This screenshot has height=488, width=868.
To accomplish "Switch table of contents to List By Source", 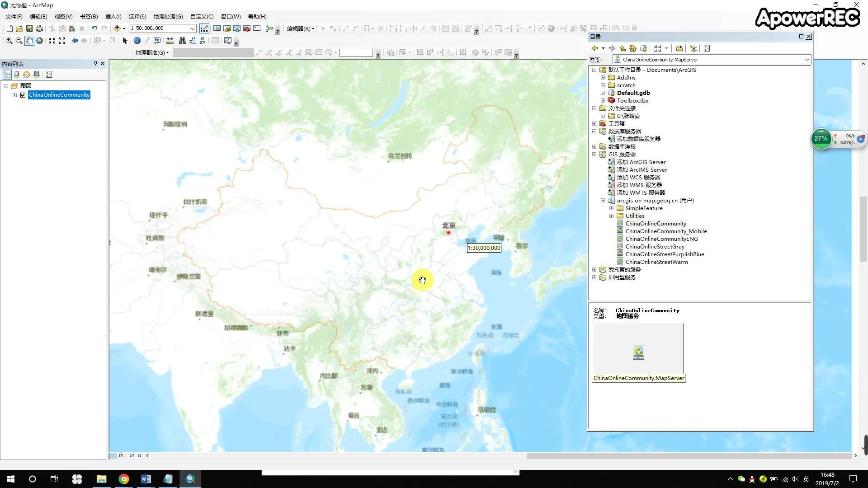I will pos(17,75).
